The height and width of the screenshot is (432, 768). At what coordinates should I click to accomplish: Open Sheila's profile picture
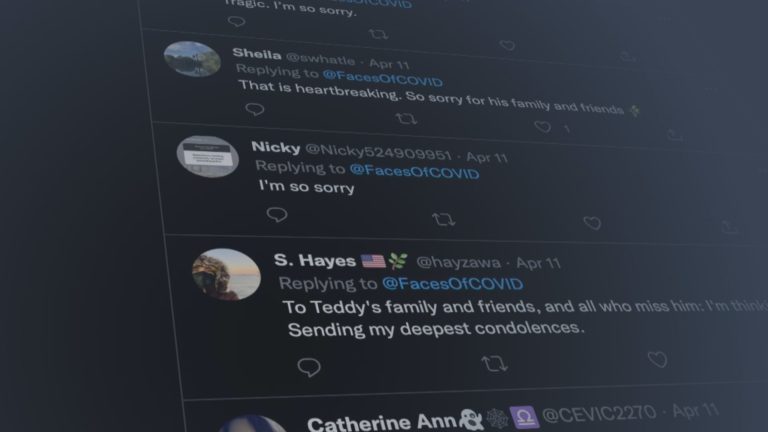[192, 59]
